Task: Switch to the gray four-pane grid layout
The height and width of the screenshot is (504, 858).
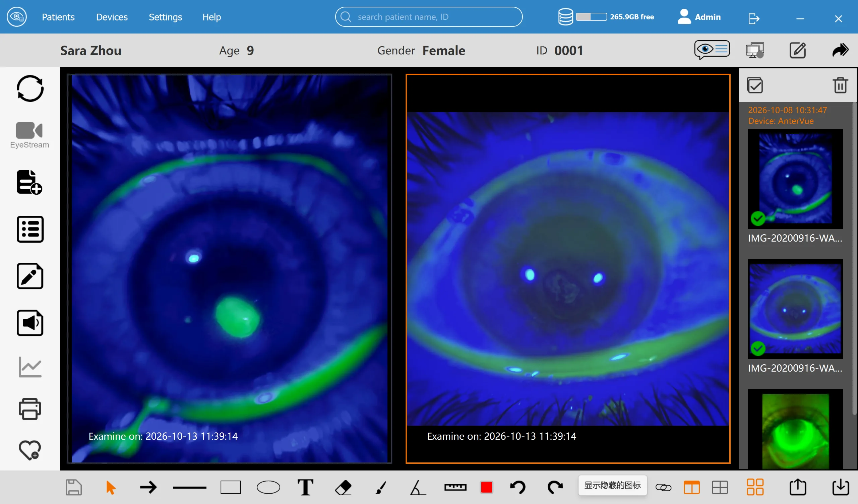Action: click(720, 487)
